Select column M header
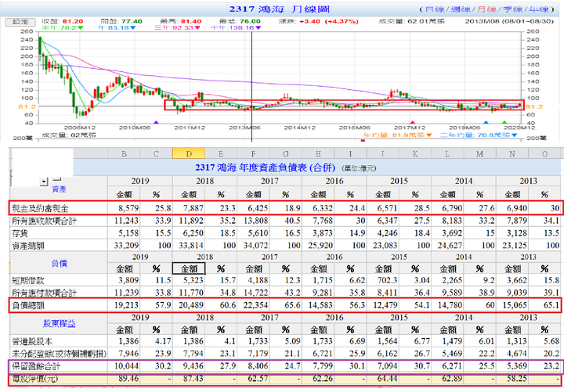The width and height of the screenshot is (564, 392). 480,153
